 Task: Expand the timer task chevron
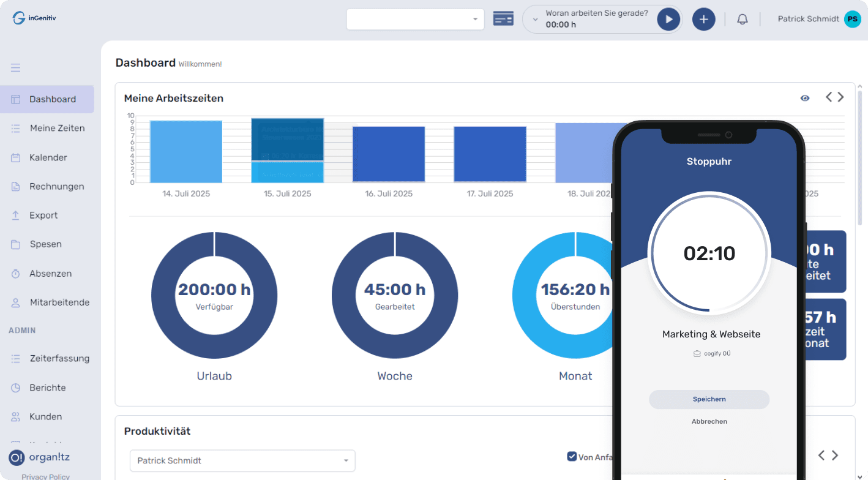coord(536,20)
